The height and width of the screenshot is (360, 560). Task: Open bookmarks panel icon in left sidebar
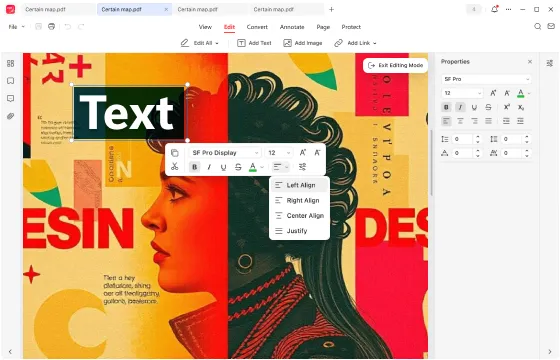(11, 81)
